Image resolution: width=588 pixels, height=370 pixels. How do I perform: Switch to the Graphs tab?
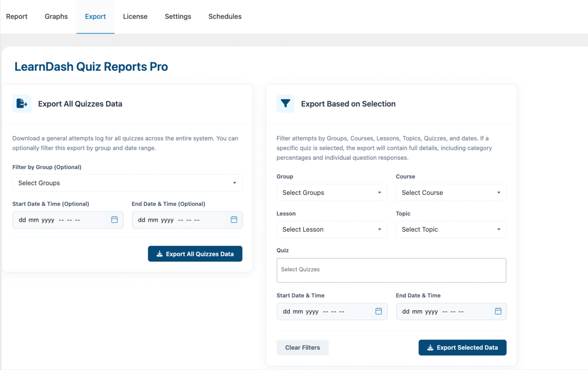click(x=56, y=17)
